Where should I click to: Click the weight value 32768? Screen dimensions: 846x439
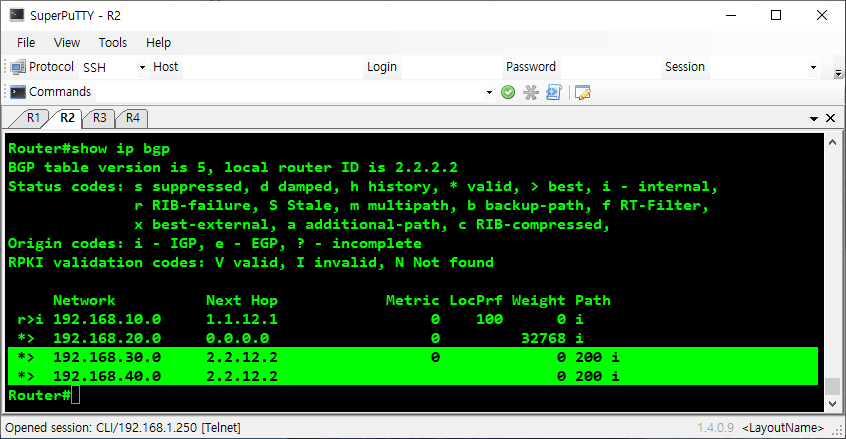(543, 338)
